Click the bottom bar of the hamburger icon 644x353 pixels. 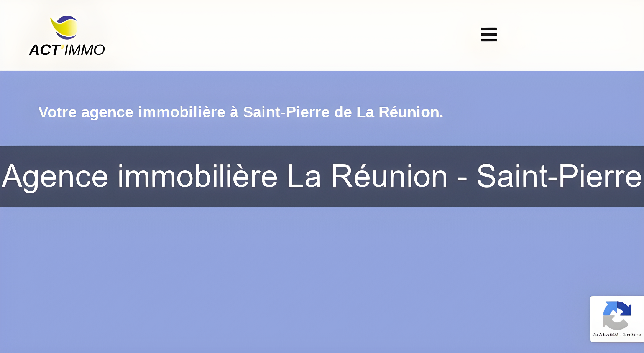(489, 40)
